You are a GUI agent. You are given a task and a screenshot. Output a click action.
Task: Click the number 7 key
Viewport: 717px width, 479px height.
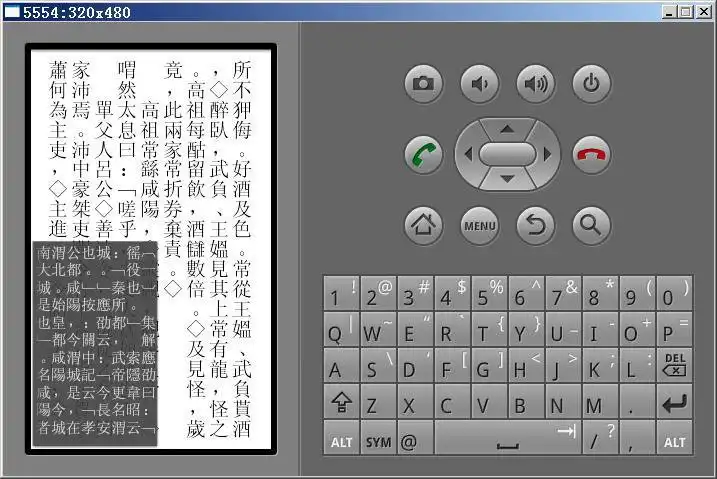tap(564, 293)
